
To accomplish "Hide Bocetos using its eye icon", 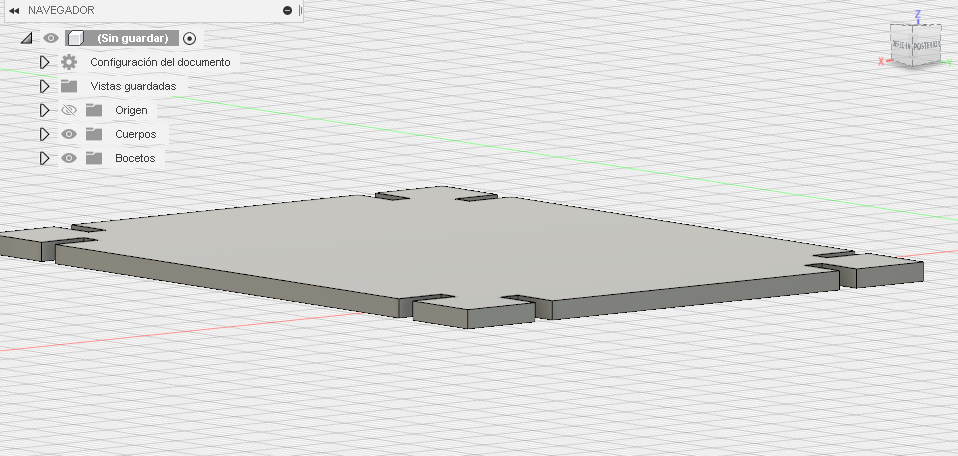I will 69,158.
